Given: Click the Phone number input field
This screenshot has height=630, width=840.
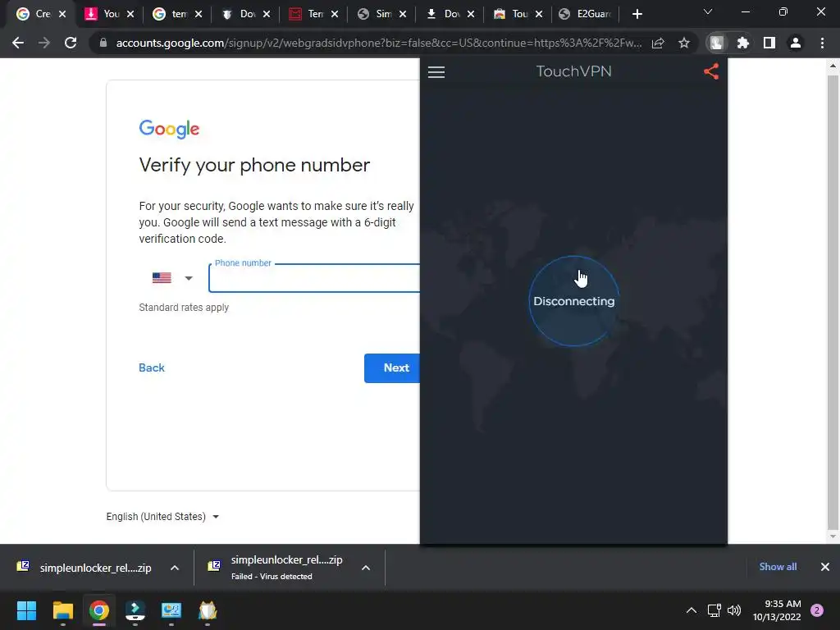Looking at the screenshot, I should click(x=314, y=279).
